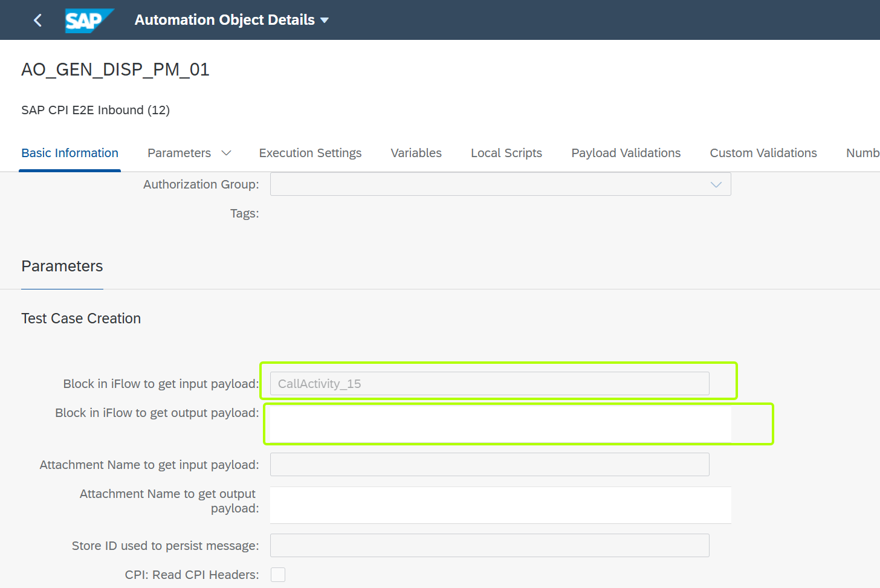Switch to the Variables tab
Image resolution: width=880 pixels, height=588 pixels.
(x=416, y=153)
